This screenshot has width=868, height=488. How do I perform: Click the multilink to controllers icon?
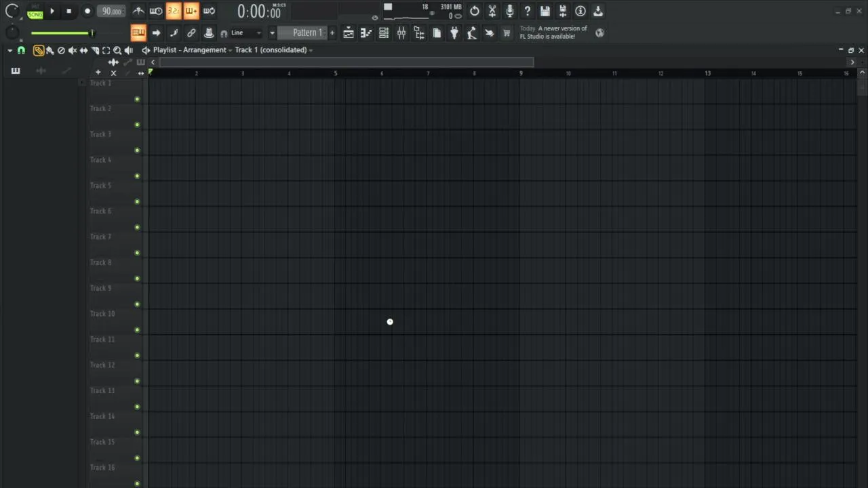pos(209,33)
